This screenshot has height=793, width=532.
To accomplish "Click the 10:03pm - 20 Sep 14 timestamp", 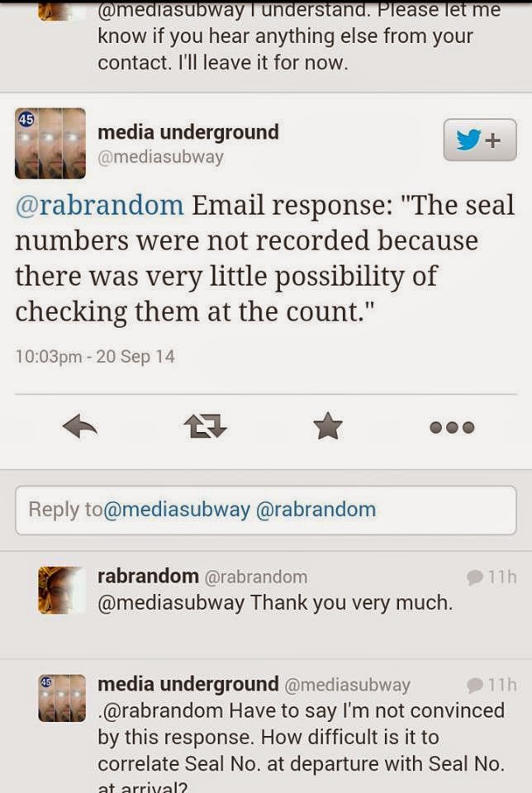I will (x=95, y=357).
